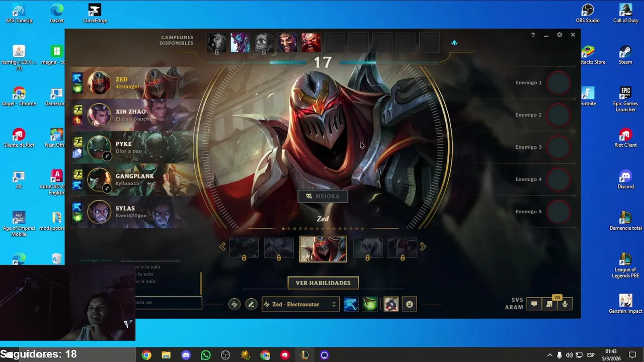Image resolution: width=644 pixels, height=362 pixels.
Task: Open EA desktop icon
Action: point(19,179)
